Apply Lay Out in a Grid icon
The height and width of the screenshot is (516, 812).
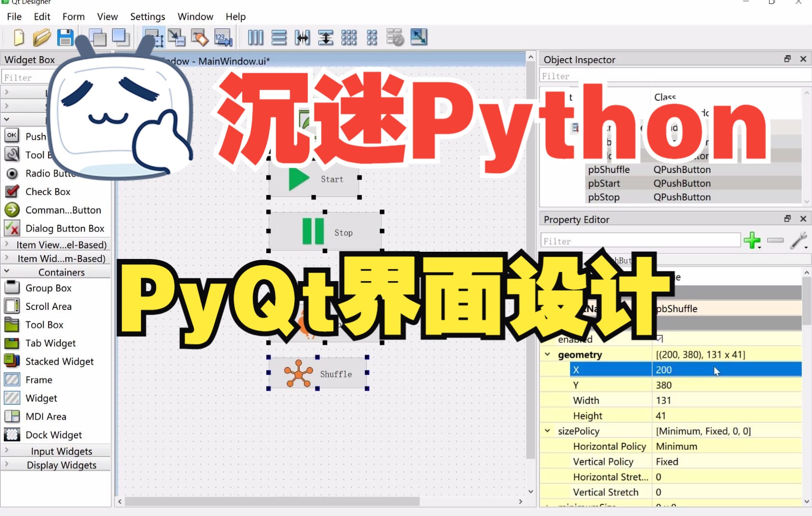(x=349, y=37)
